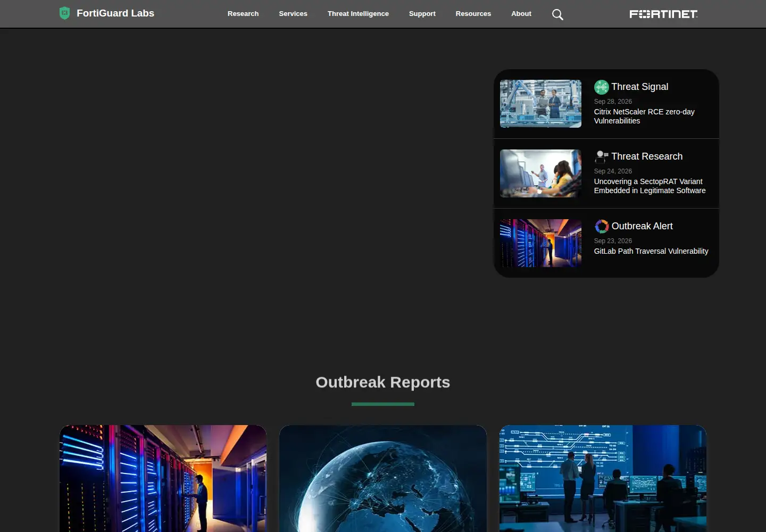The width and height of the screenshot is (766, 532).
Task: Open the Services menu
Action: [293, 14]
